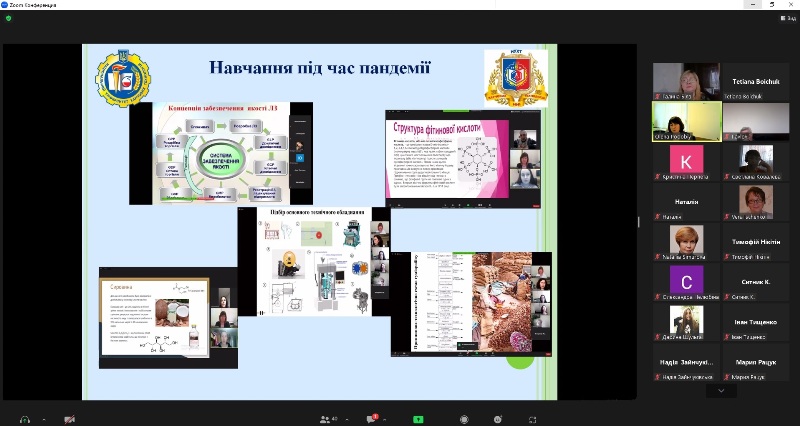Select the Іван Тищенко participant tile

756,322
